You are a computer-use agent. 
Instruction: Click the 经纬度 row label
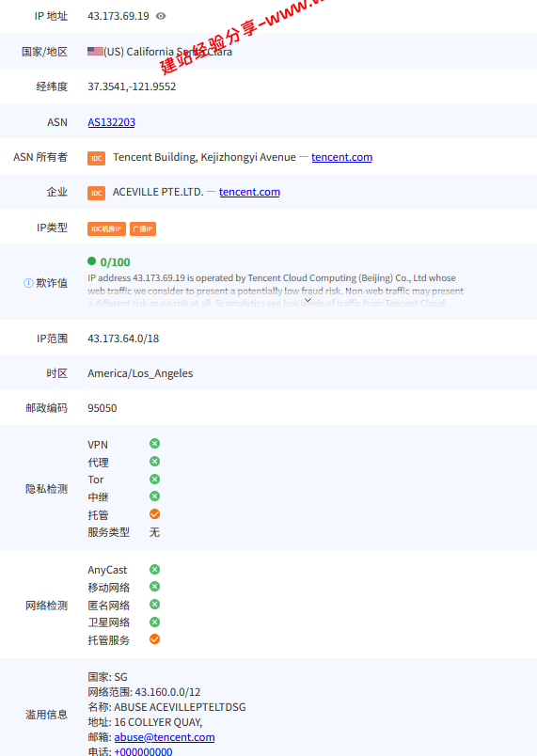[x=52, y=87]
